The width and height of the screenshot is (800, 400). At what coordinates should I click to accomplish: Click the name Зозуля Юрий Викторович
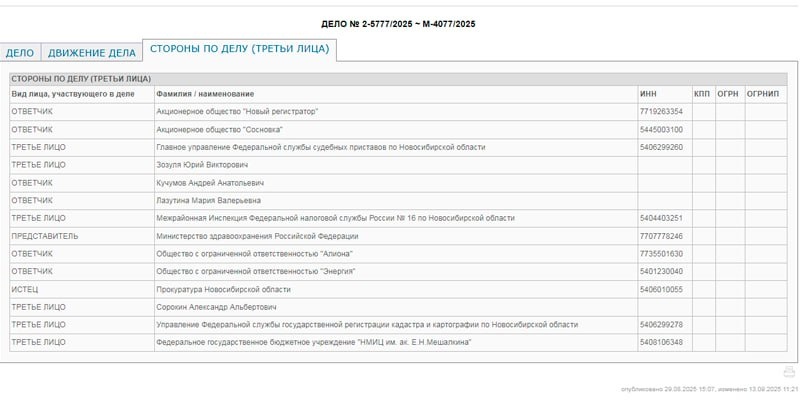coord(203,165)
